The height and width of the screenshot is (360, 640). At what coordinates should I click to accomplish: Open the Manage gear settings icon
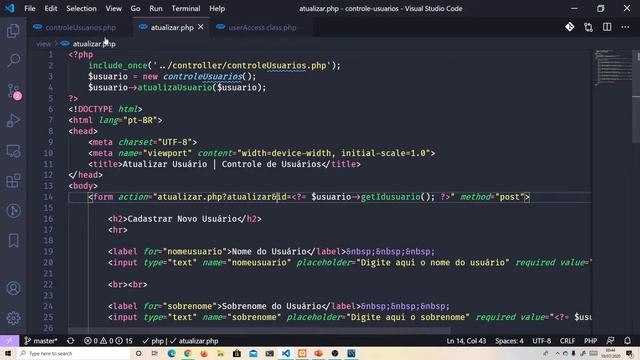(13, 318)
